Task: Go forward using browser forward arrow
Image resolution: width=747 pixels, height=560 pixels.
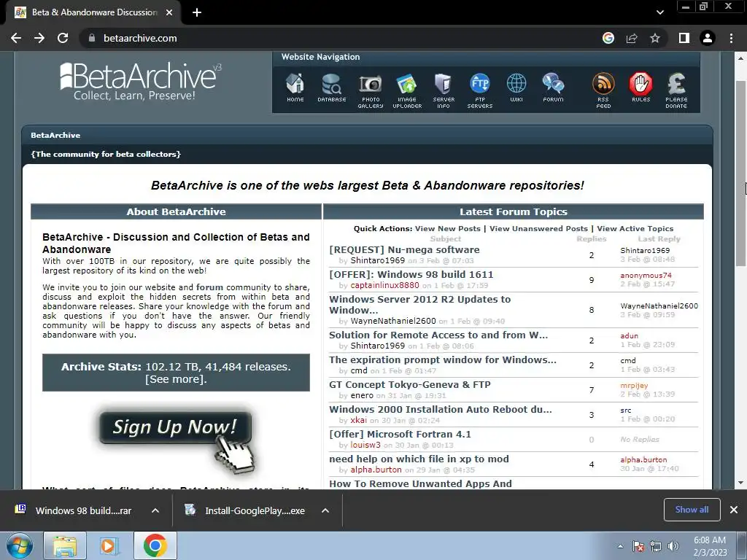Action: pos(39,38)
